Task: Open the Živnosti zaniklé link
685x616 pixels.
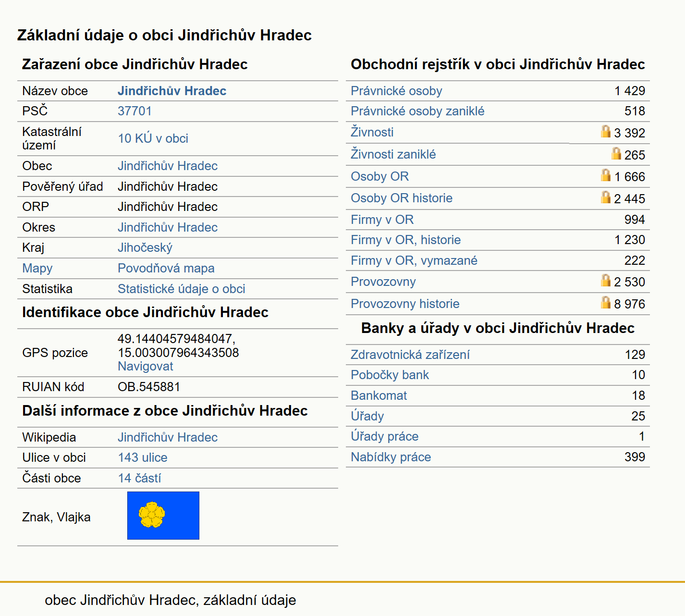Action: click(393, 154)
